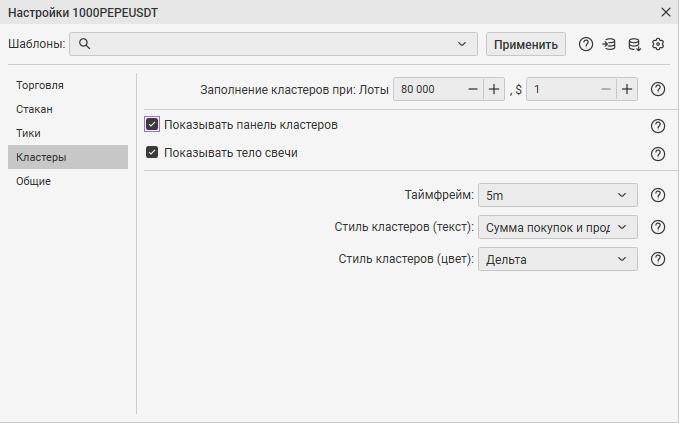Click the export template database icon
This screenshot has width=679, height=423.
pos(634,44)
